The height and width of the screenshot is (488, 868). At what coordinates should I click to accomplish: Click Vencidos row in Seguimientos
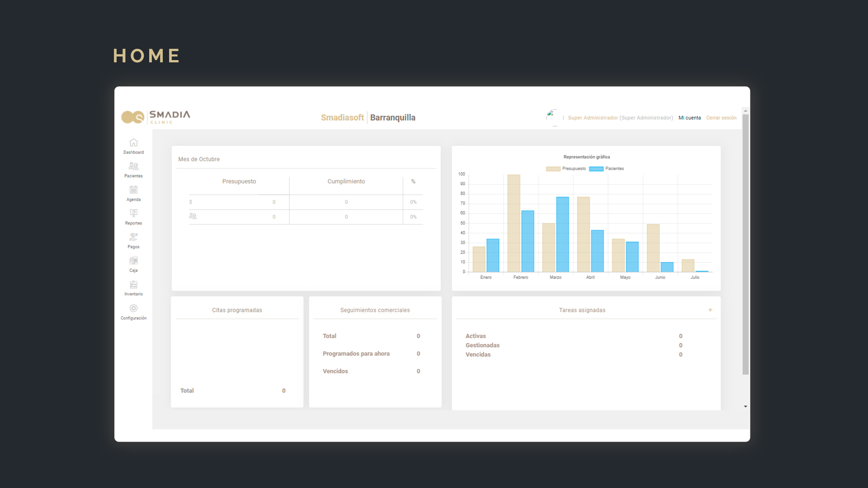[372, 371]
